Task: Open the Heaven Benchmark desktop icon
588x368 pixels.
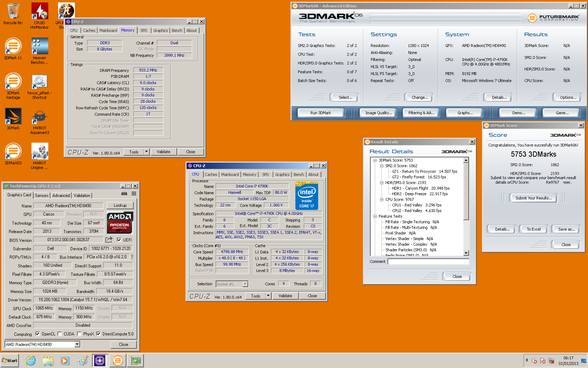Action: (x=40, y=51)
